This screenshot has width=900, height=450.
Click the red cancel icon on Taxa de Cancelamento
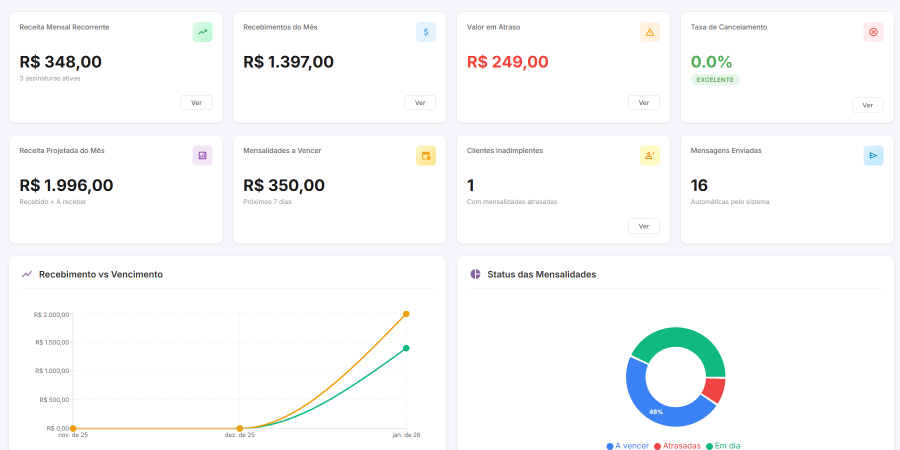tap(873, 32)
